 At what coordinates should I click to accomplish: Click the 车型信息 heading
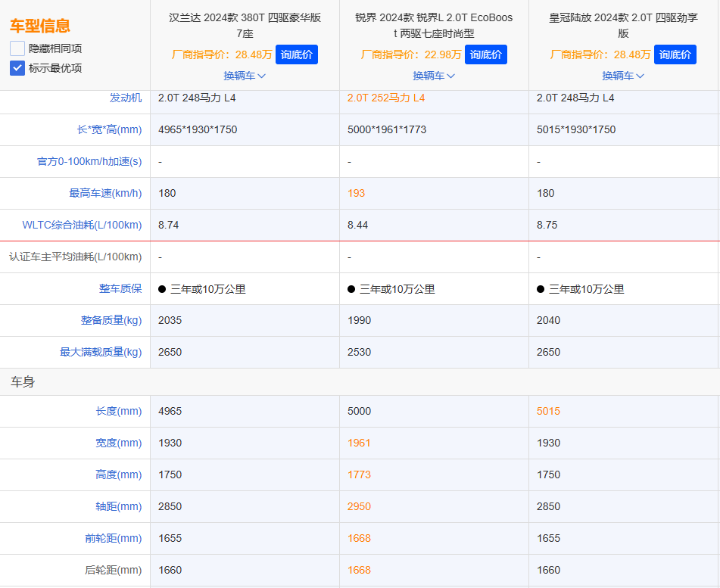40,26
